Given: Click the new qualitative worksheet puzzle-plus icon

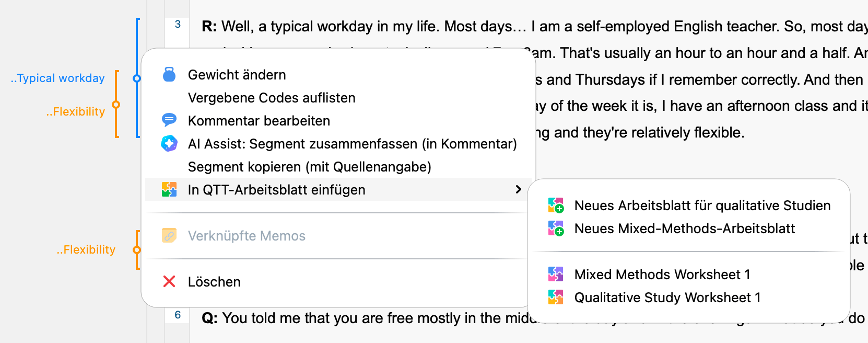Looking at the screenshot, I should [x=556, y=205].
